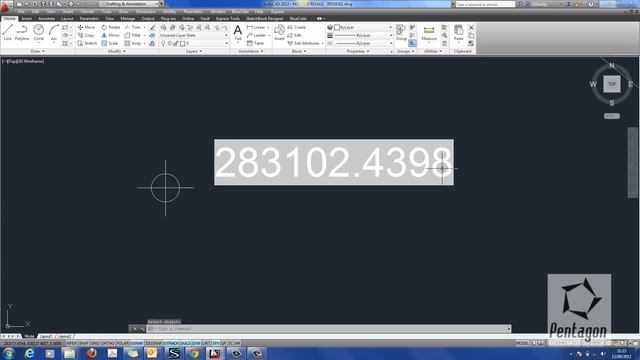Toggle 3DOSNAP in status bar

click(153, 343)
